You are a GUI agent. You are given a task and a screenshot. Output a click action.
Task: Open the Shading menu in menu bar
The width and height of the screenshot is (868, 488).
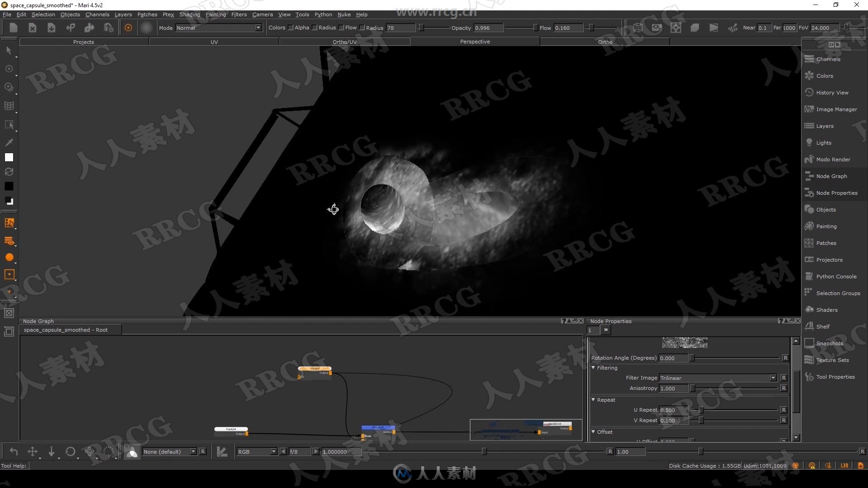(189, 14)
